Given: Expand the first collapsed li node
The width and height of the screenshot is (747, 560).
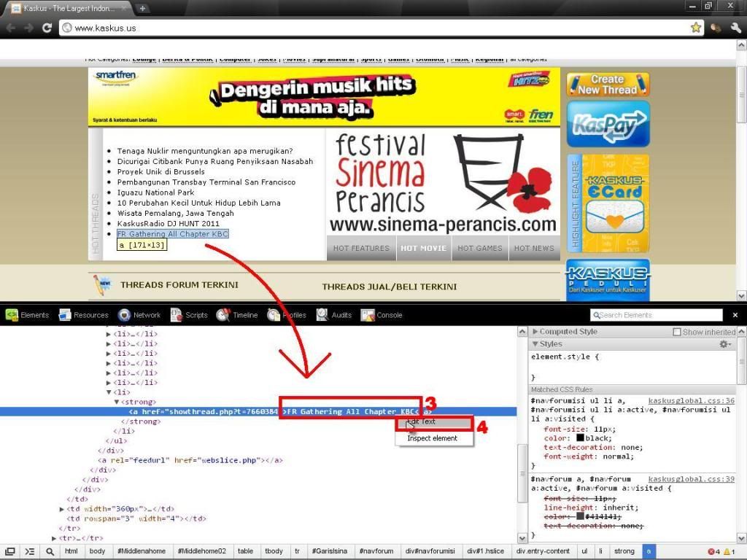Looking at the screenshot, I should 109,334.
